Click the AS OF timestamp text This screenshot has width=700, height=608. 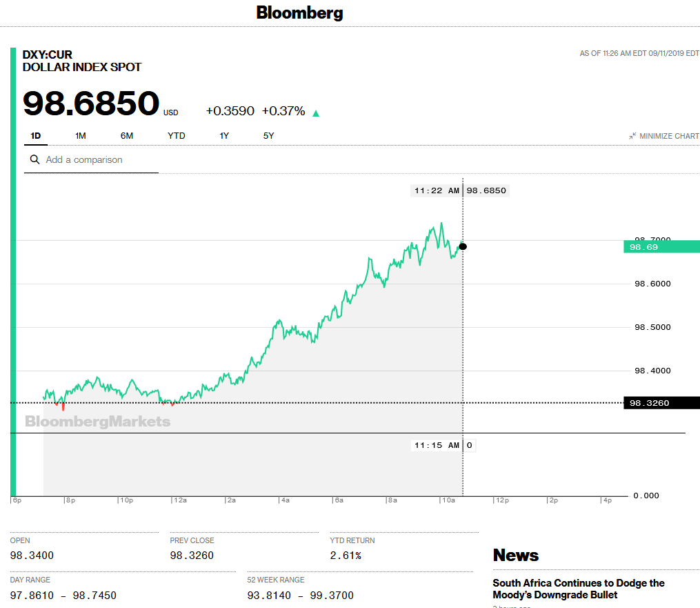click(639, 53)
